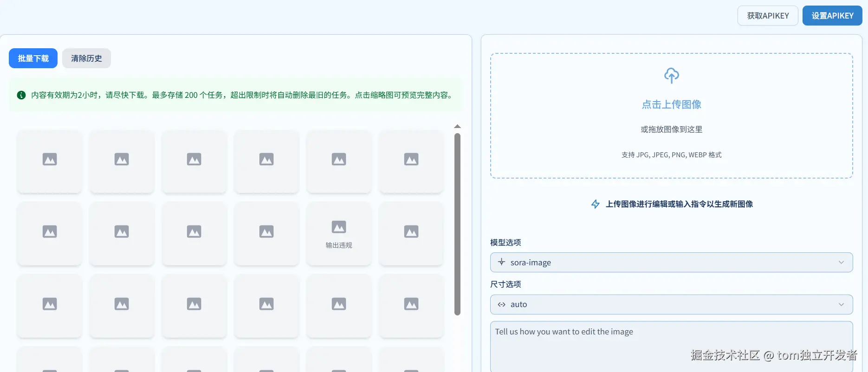Click the 或拖放图像到这里 text
This screenshot has height=372, width=868.
pyautogui.click(x=672, y=129)
